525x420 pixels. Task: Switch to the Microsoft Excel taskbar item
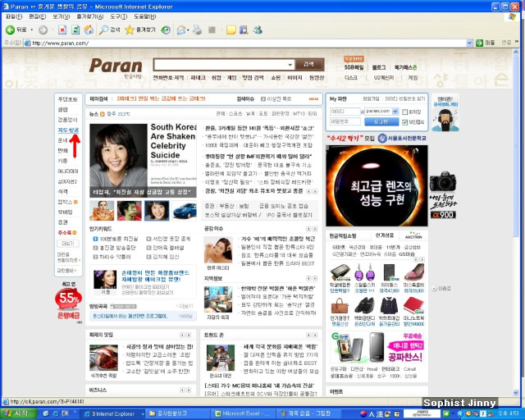[x=243, y=413]
